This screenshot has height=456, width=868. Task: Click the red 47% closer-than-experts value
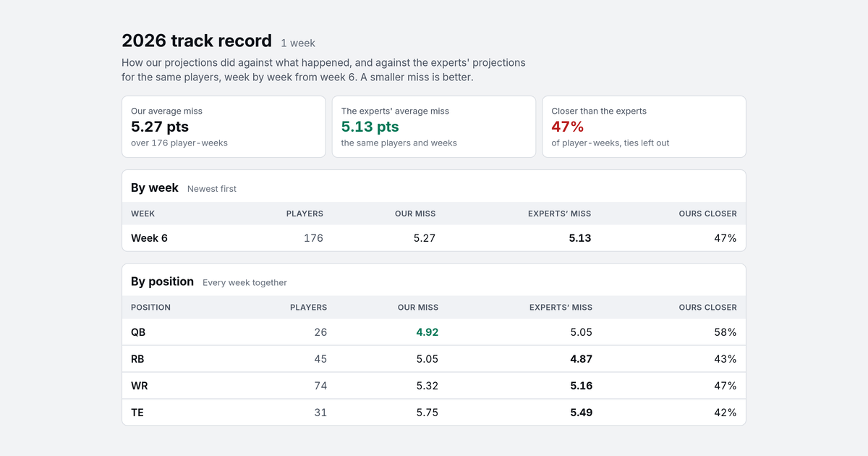568,127
